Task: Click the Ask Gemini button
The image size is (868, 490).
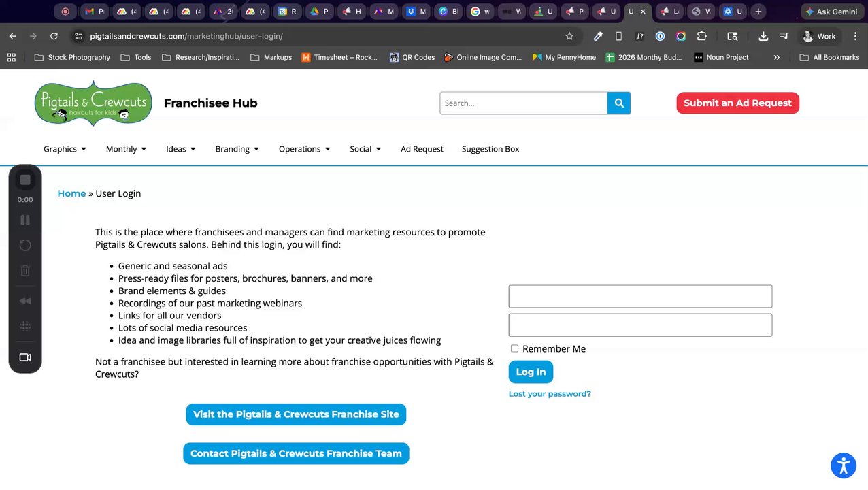Action: 831,12
